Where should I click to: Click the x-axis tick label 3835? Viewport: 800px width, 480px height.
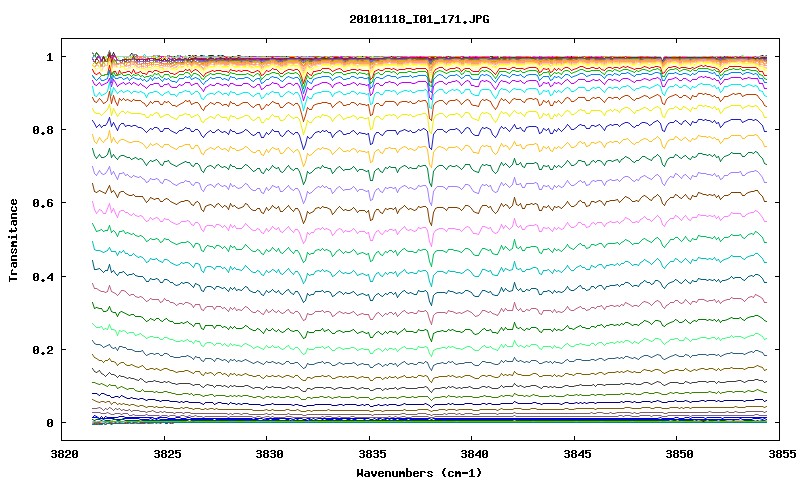(x=372, y=454)
